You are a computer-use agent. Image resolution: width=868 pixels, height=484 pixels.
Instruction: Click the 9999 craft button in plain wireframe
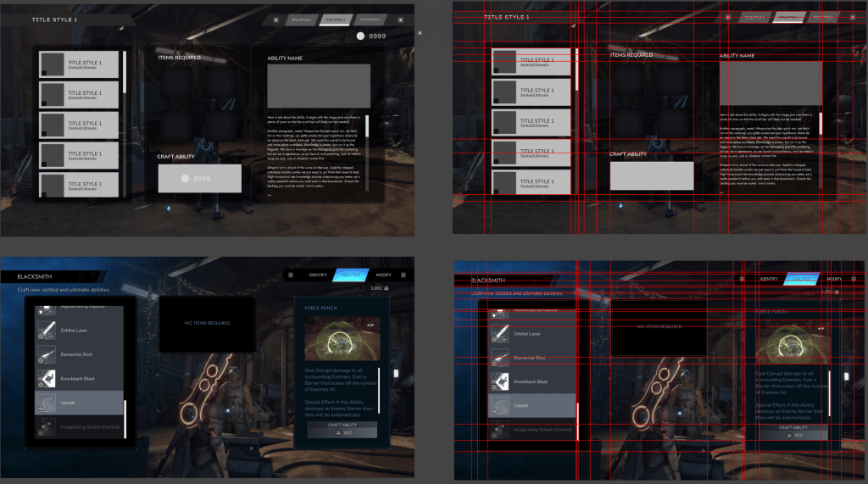[200, 178]
